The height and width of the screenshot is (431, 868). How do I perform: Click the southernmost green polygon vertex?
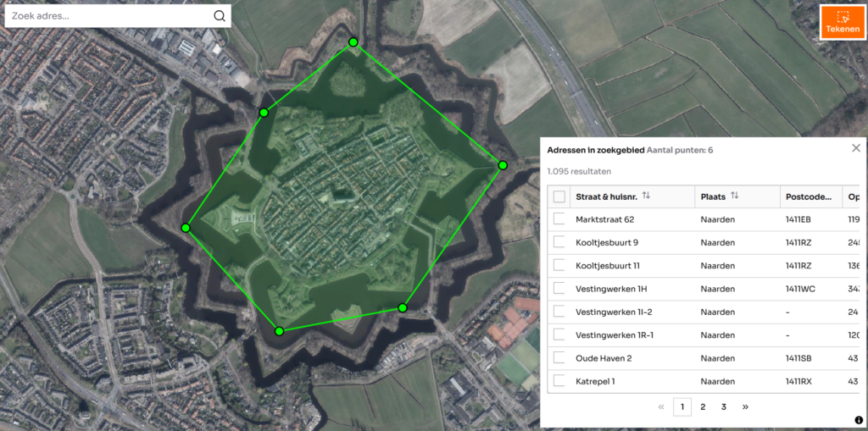[x=279, y=331]
